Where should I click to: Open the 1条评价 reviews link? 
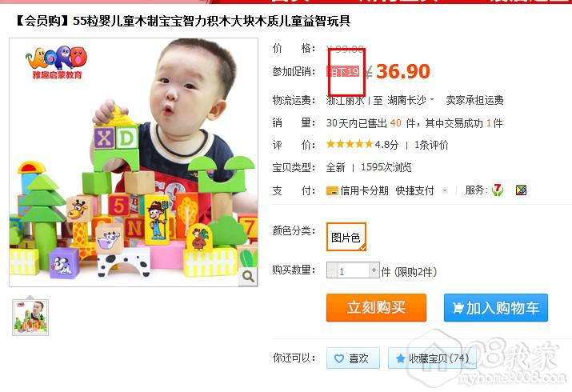pos(431,145)
